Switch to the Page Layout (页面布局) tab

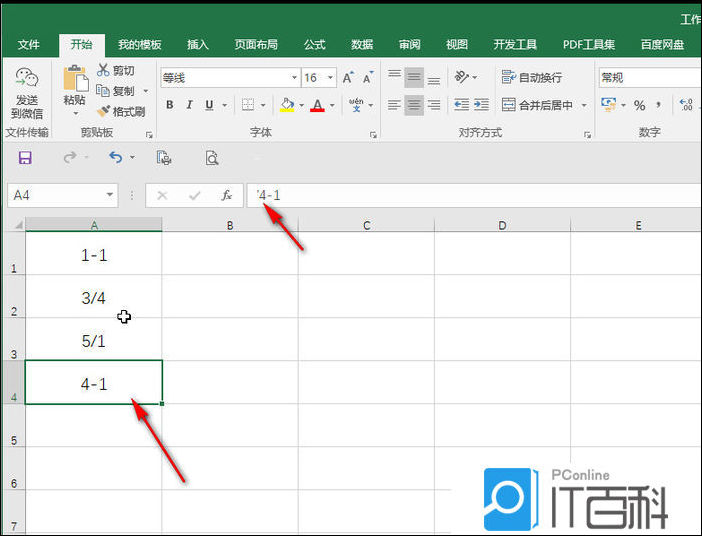(x=256, y=45)
